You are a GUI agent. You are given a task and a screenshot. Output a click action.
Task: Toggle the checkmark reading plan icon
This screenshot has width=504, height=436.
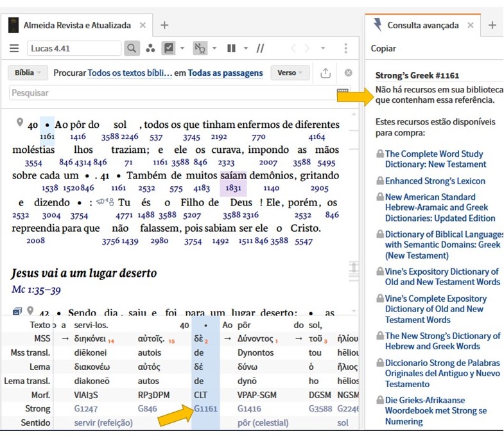click(x=168, y=48)
